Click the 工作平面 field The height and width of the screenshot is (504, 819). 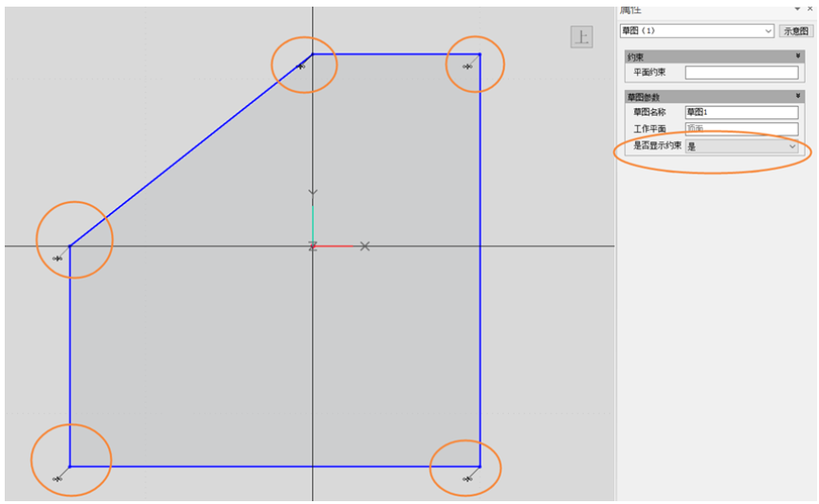[741, 129]
